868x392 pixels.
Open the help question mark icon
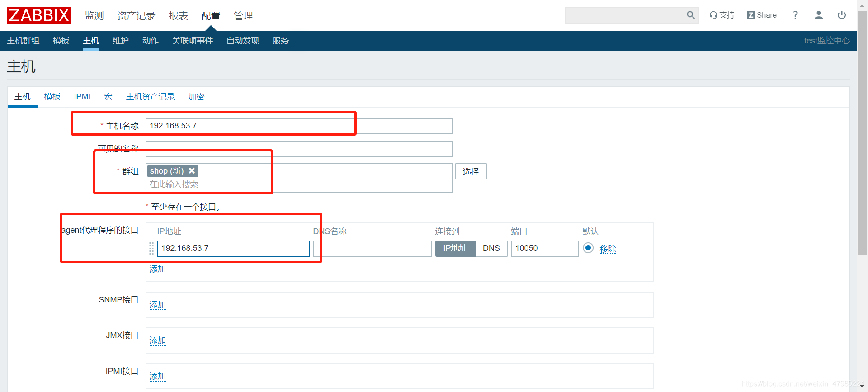(795, 15)
